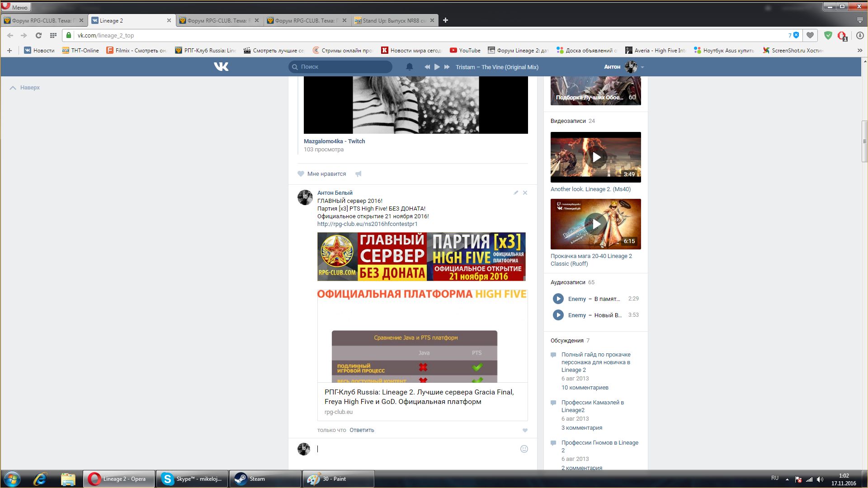Click Ответить reply link
868x488 pixels.
click(362, 430)
